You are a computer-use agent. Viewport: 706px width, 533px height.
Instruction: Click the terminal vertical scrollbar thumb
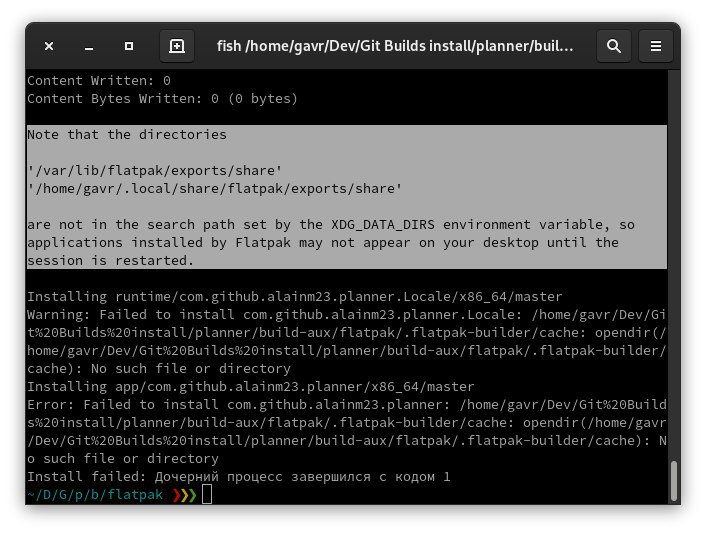coord(674,480)
